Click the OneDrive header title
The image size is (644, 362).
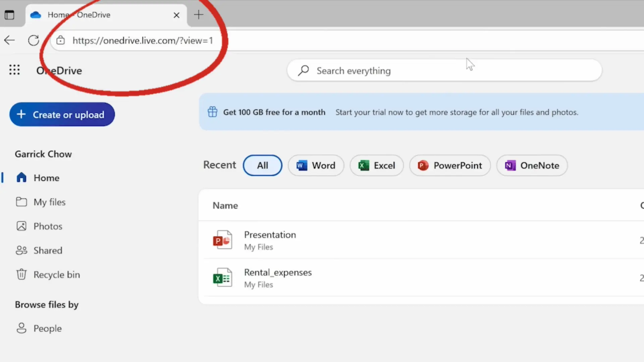pos(59,70)
